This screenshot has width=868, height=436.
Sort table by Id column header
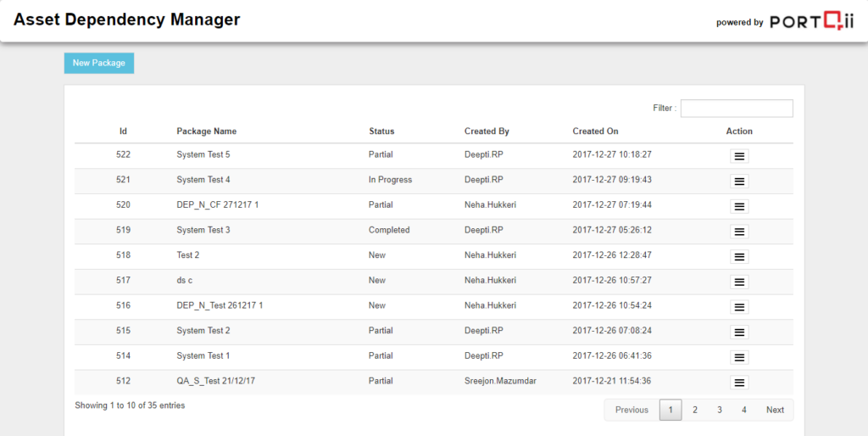(123, 131)
